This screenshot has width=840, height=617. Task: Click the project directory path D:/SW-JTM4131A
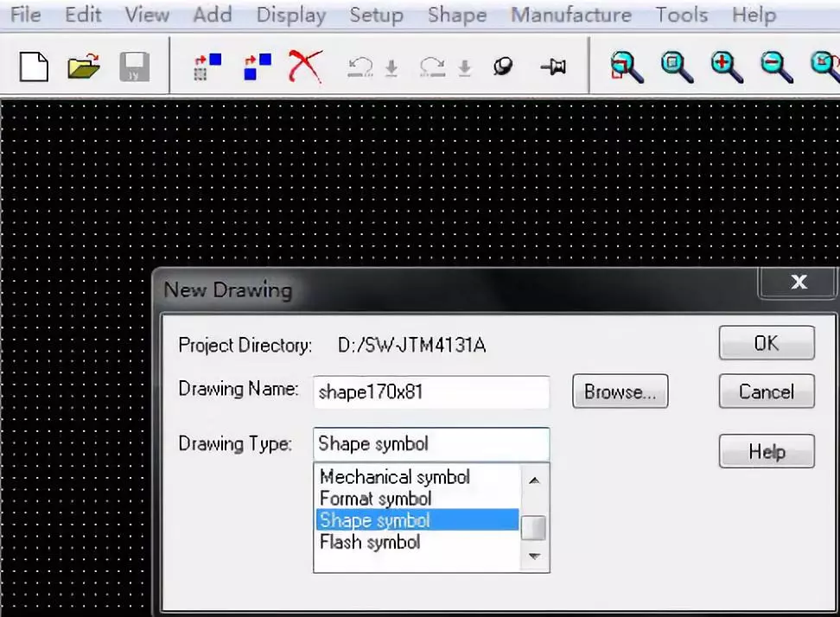[412, 345]
